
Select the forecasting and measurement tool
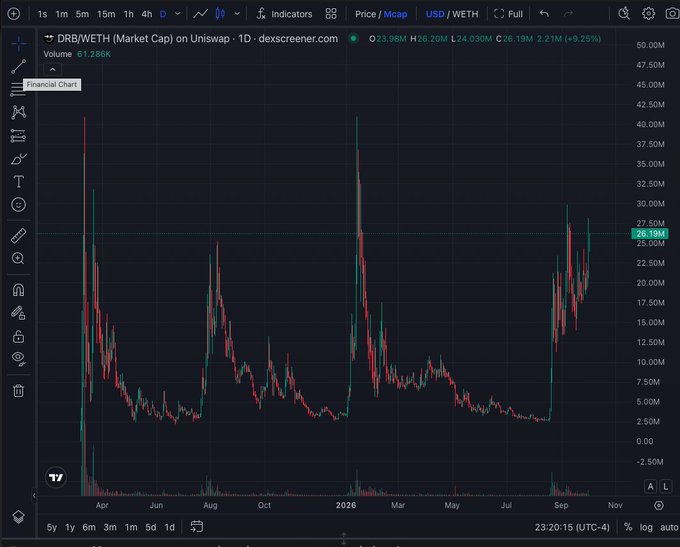point(19,136)
